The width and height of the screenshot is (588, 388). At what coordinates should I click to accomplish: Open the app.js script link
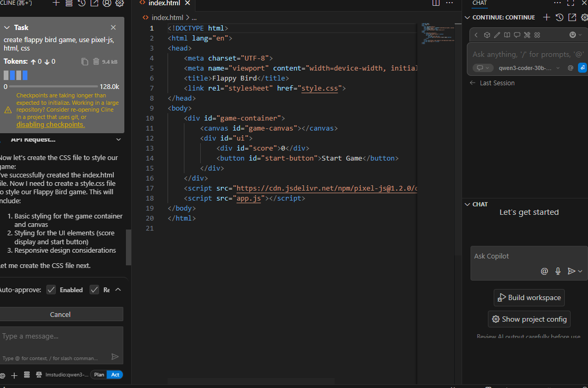coord(249,198)
